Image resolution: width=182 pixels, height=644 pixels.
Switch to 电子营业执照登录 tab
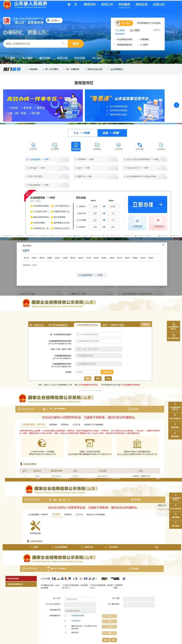(58, 325)
